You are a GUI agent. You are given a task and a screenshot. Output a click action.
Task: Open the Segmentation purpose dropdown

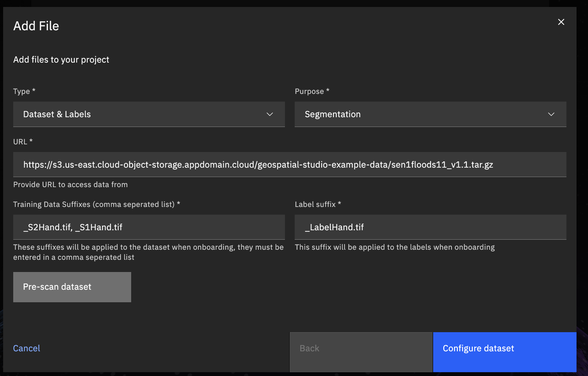pos(430,114)
